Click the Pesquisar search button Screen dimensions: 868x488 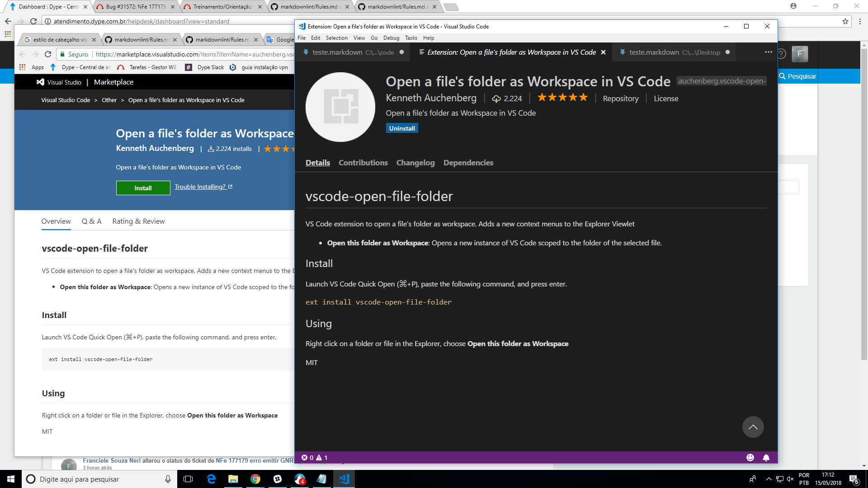[797, 76]
